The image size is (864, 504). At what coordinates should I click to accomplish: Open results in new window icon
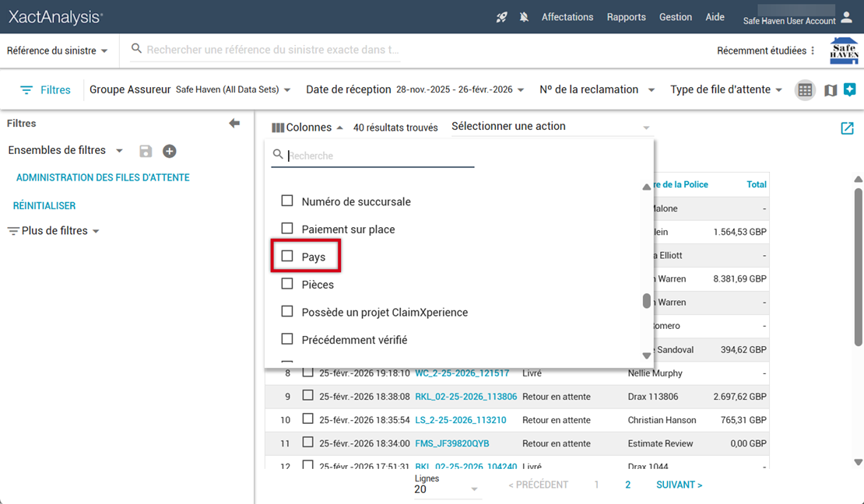pos(847,128)
